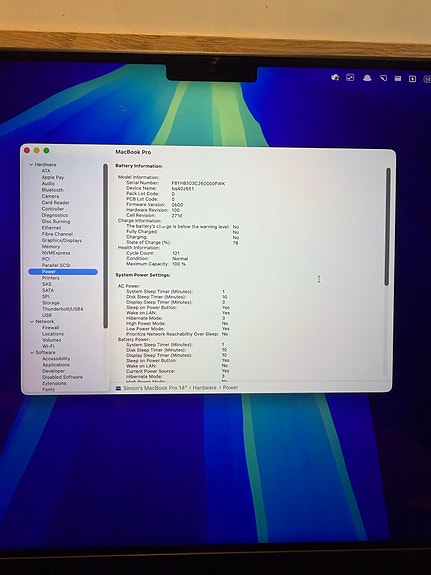Click the share-square menu bar icon
This screenshot has width=431, height=575.
350,77
